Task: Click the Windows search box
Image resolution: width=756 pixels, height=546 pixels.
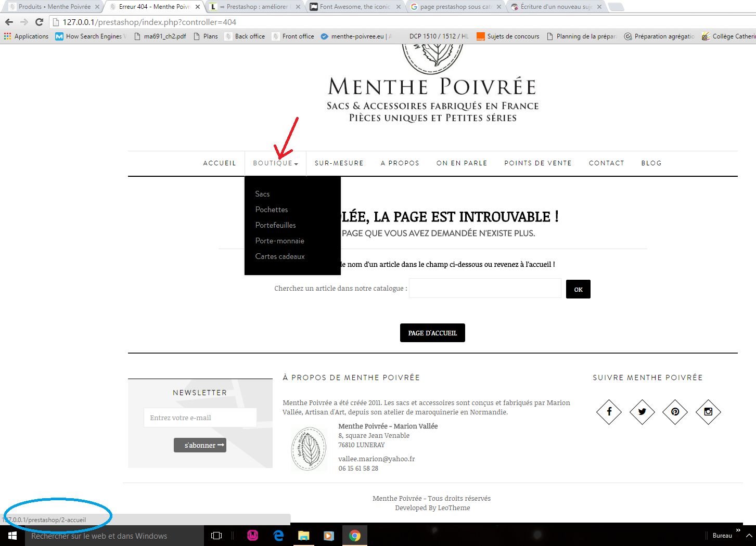Action: pos(114,536)
